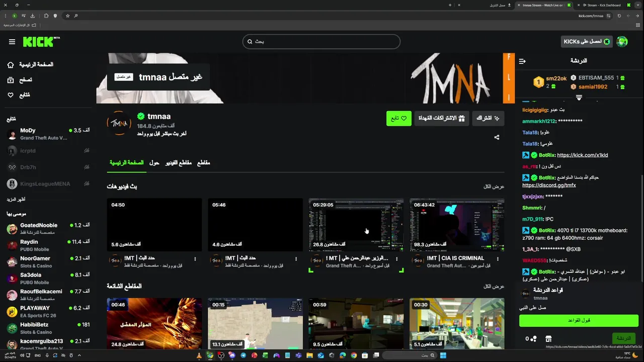Reload the page in browser
The width and height of the screenshot is (644, 362).
(619, 16)
